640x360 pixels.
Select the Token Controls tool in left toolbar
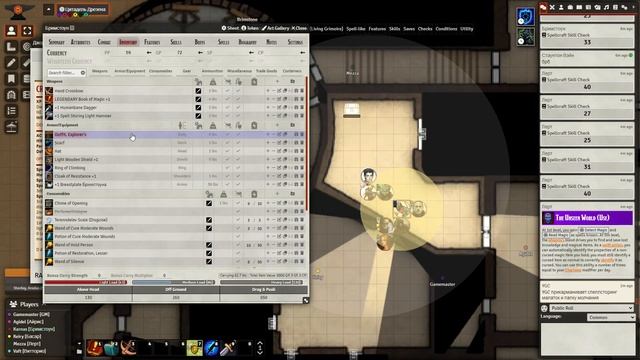(x=11, y=31)
